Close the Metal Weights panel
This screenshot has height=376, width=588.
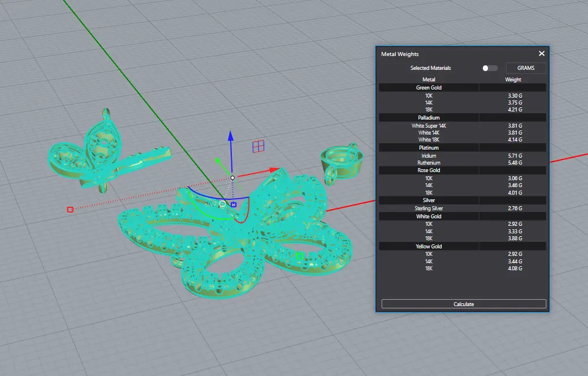542,54
